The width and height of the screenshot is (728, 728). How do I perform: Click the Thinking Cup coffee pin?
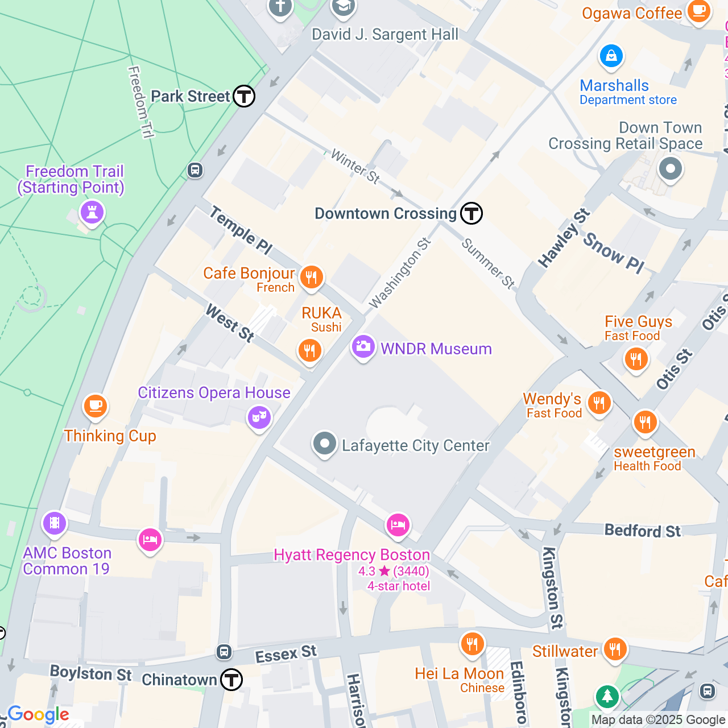click(x=96, y=407)
